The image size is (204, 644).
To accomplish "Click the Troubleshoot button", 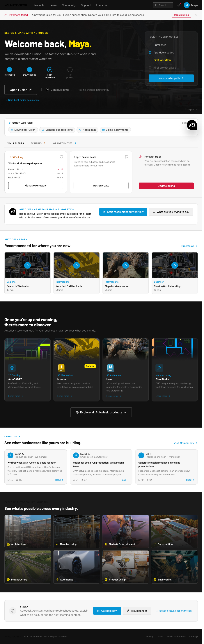I will pos(137,611).
